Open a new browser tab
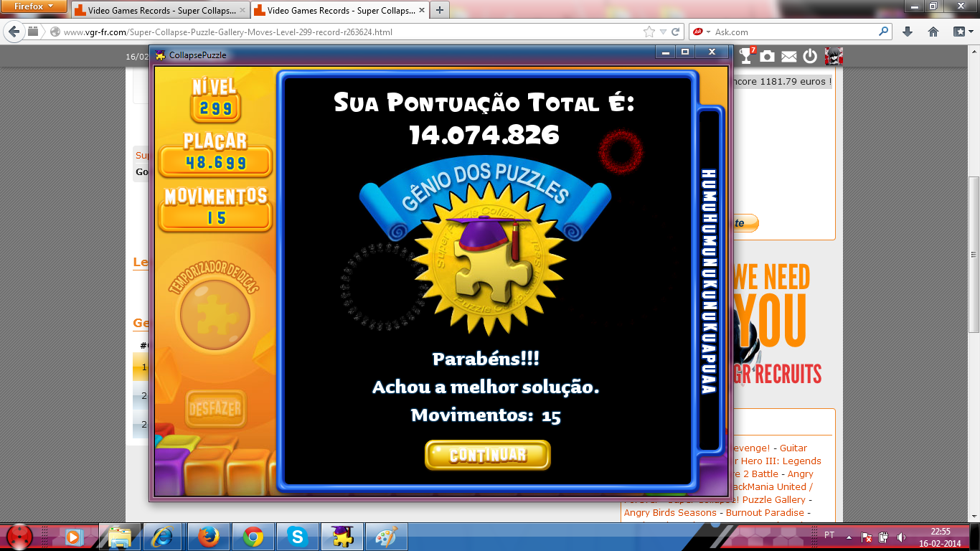Image resolution: width=980 pixels, height=551 pixels. (x=439, y=10)
